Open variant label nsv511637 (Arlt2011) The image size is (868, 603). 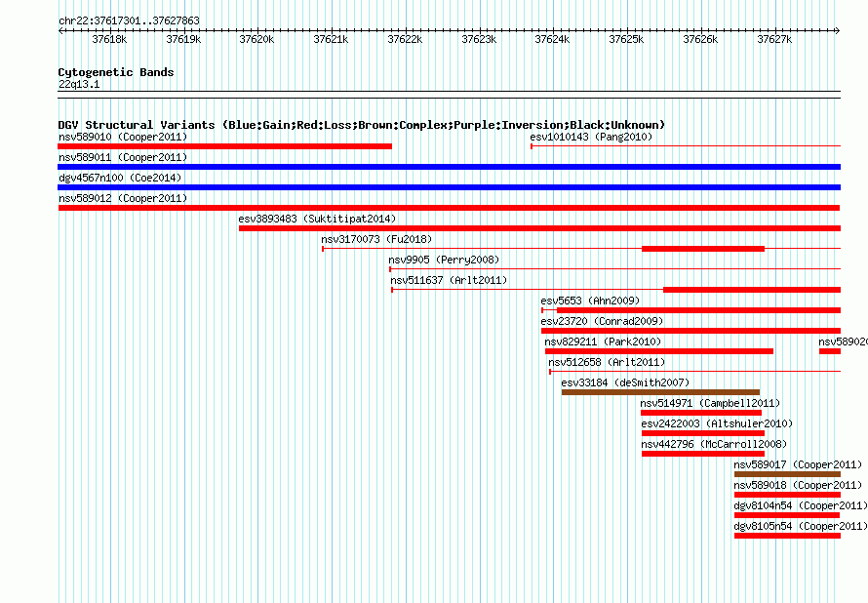click(x=449, y=280)
